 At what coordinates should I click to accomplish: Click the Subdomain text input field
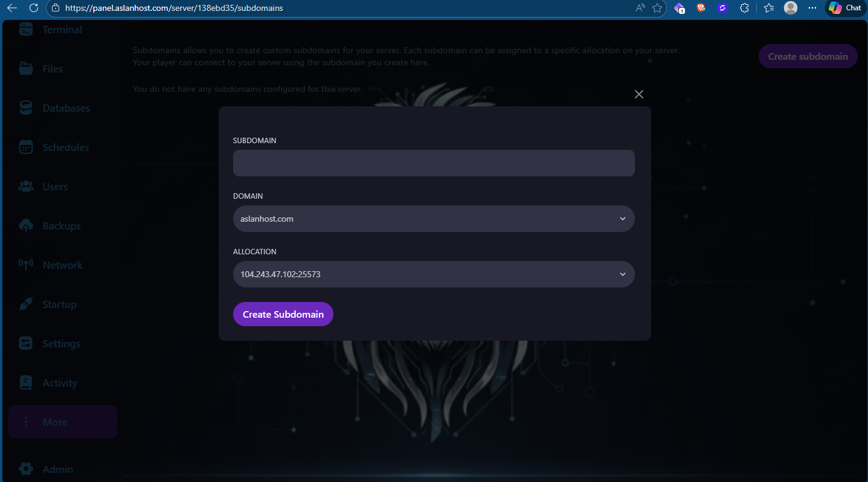pyautogui.click(x=433, y=163)
